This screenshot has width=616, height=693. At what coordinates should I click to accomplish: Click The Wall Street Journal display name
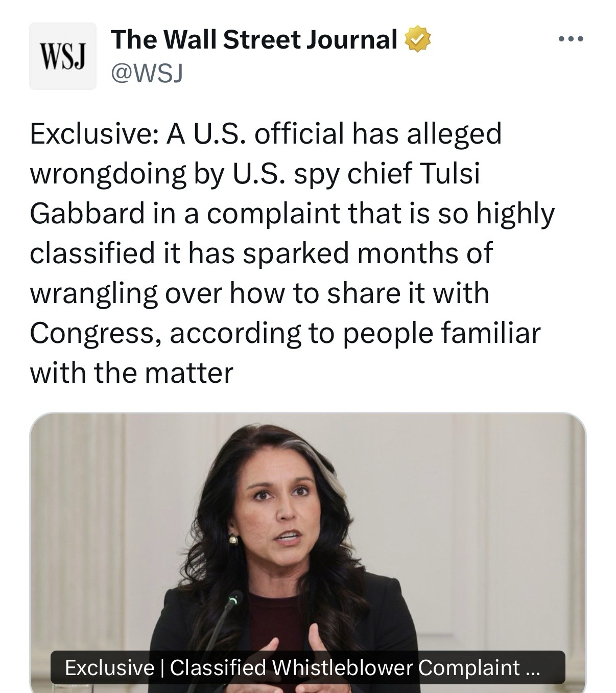click(x=254, y=40)
